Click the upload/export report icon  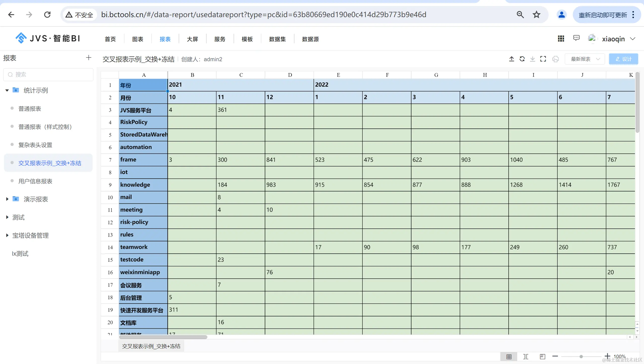coord(511,59)
